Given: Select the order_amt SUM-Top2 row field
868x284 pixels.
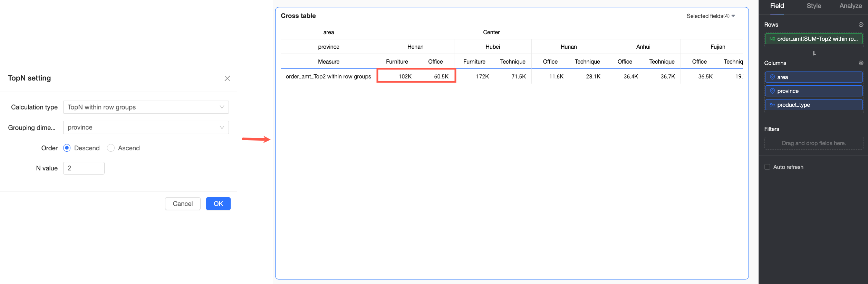Looking at the screenshot, I should (x=814, y=39).
